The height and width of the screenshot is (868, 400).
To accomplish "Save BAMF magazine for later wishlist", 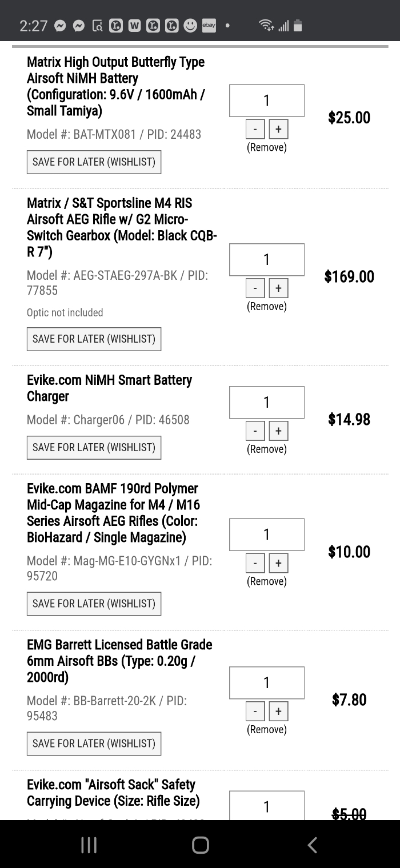I will (x=94, y=604).
